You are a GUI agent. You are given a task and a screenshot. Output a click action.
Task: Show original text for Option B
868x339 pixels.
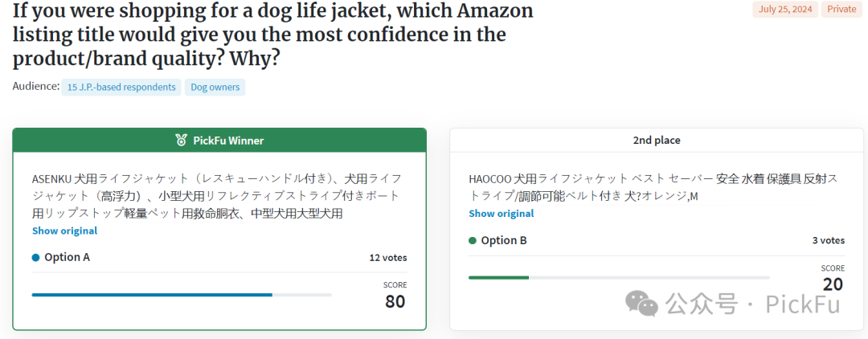coord(502,214)
